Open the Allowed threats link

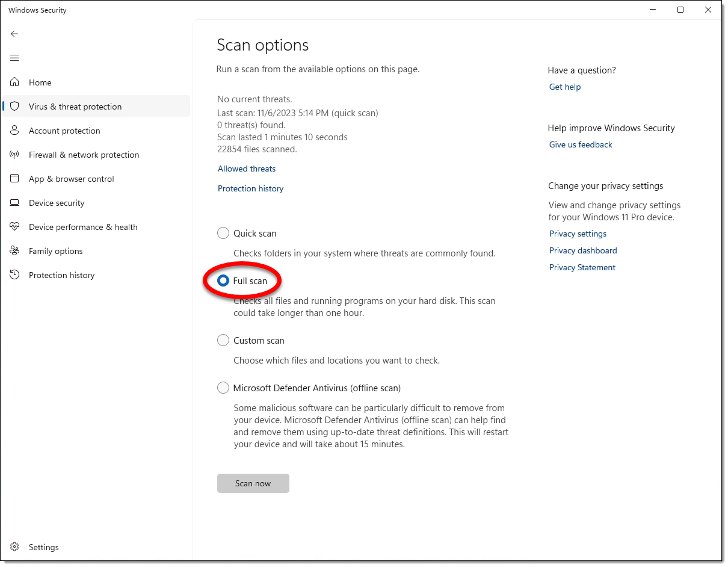[x=247, y=169]
